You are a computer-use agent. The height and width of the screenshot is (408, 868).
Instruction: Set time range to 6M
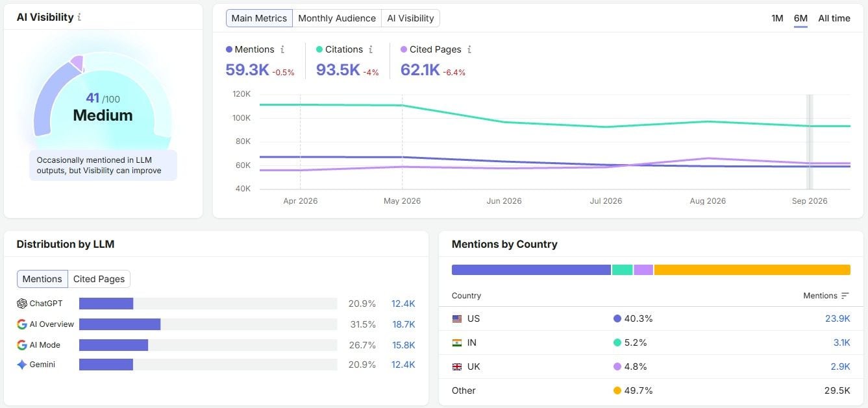[800, 18]
